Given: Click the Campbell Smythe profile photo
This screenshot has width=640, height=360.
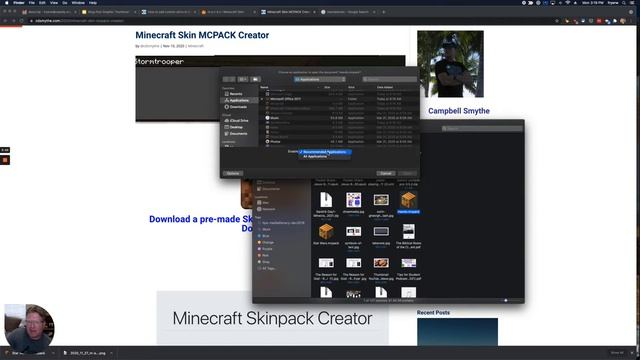Looking at the screenshot, I should (450, 64).
